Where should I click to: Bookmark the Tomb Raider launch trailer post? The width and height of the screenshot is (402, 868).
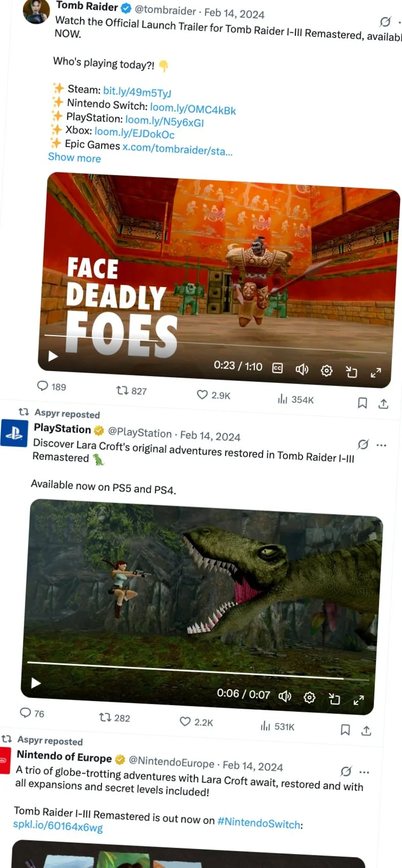click(362, 403)
